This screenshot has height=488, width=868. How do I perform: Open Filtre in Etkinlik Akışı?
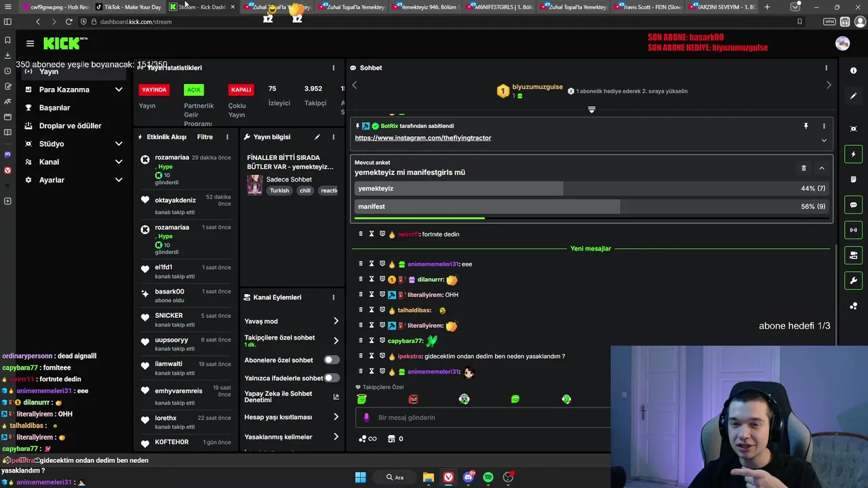205,137
